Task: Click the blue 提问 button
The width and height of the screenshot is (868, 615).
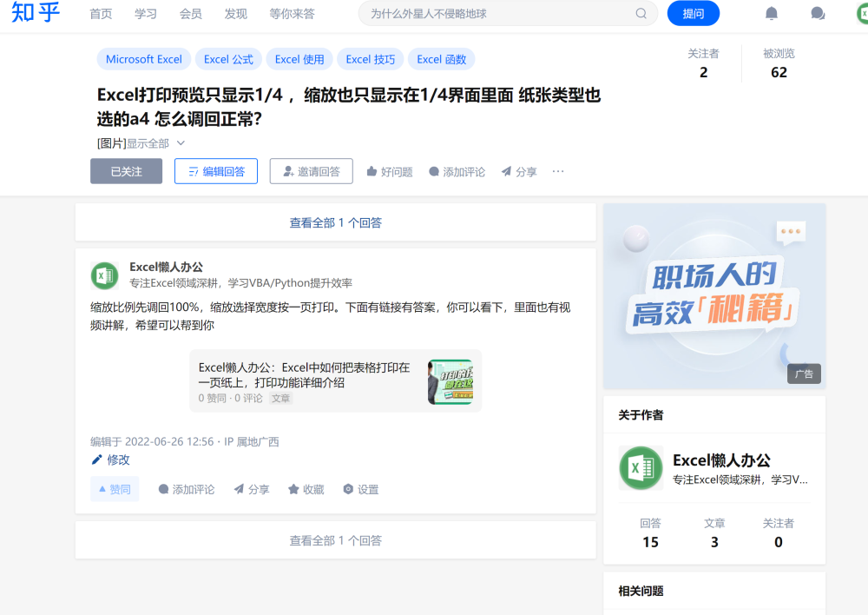Action: click(693, 13)
